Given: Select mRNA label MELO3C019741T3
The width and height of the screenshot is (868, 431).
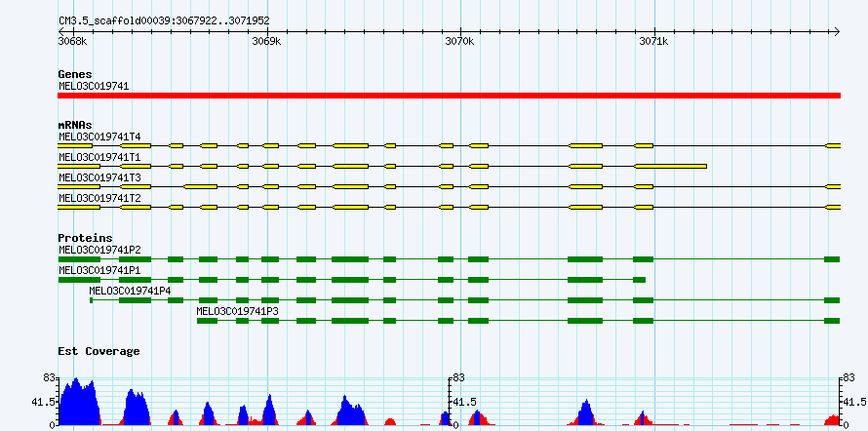Looking at the screenshot, I should tap(99, 178).
